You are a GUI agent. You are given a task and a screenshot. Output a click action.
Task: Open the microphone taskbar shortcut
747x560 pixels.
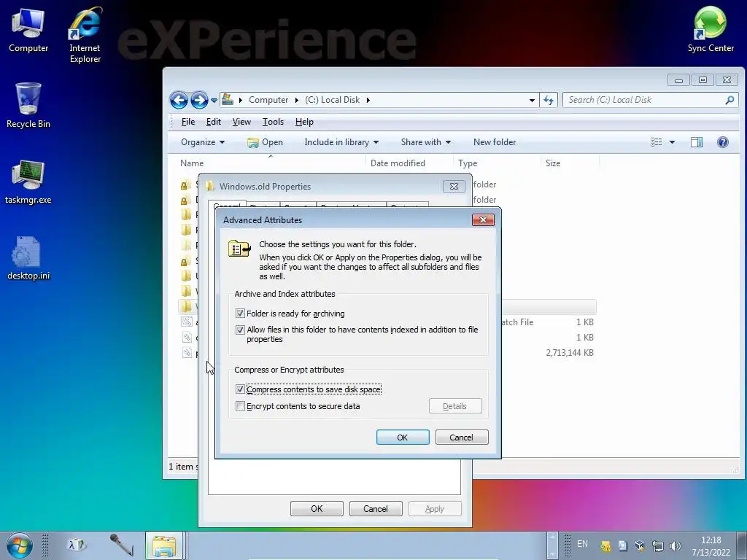click(x=122, y=545)
